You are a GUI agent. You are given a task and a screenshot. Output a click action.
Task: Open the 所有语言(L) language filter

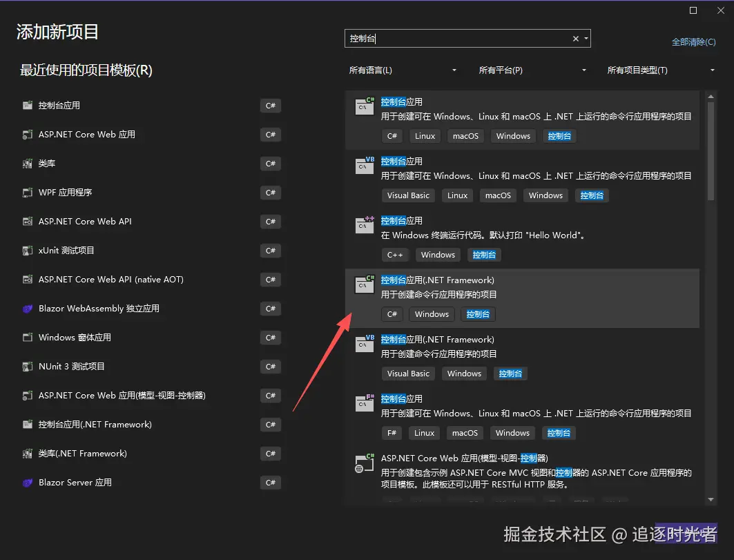pyautogui.click(x=403, y=70)
